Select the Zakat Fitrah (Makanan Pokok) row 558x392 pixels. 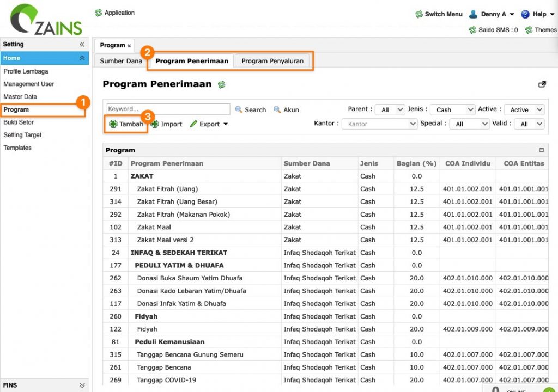325,215
